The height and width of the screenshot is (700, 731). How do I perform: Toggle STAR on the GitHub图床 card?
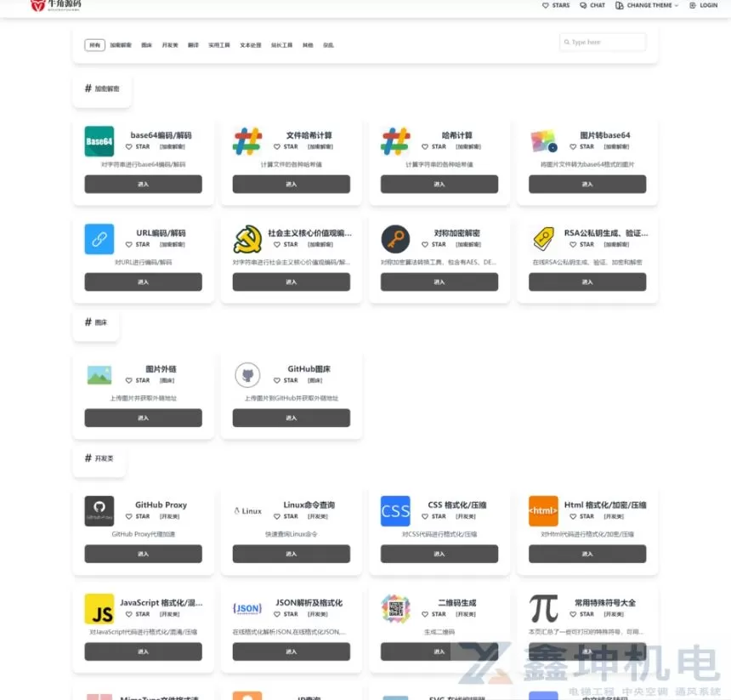click(286, 380)
